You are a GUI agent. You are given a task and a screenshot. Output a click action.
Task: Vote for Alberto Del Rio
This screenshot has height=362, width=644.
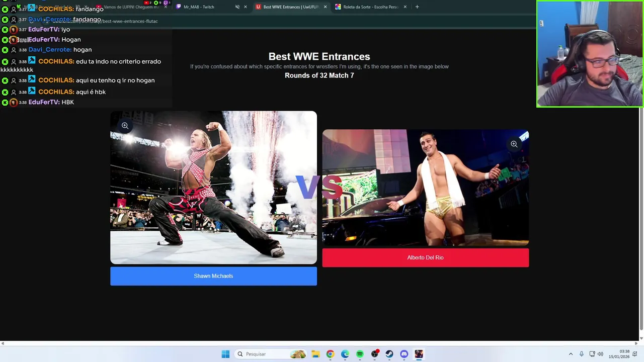click(x=425, y=257)
